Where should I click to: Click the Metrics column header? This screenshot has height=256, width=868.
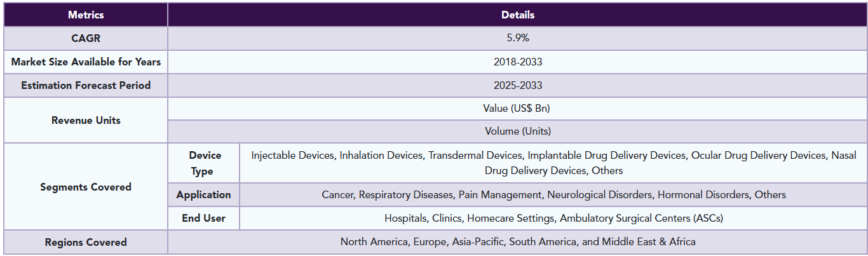click(x=86, y=15)
